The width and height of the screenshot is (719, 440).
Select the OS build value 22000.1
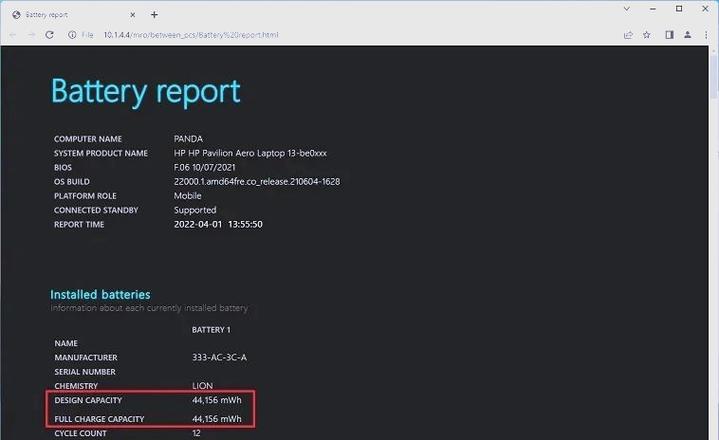pos(257,182)
